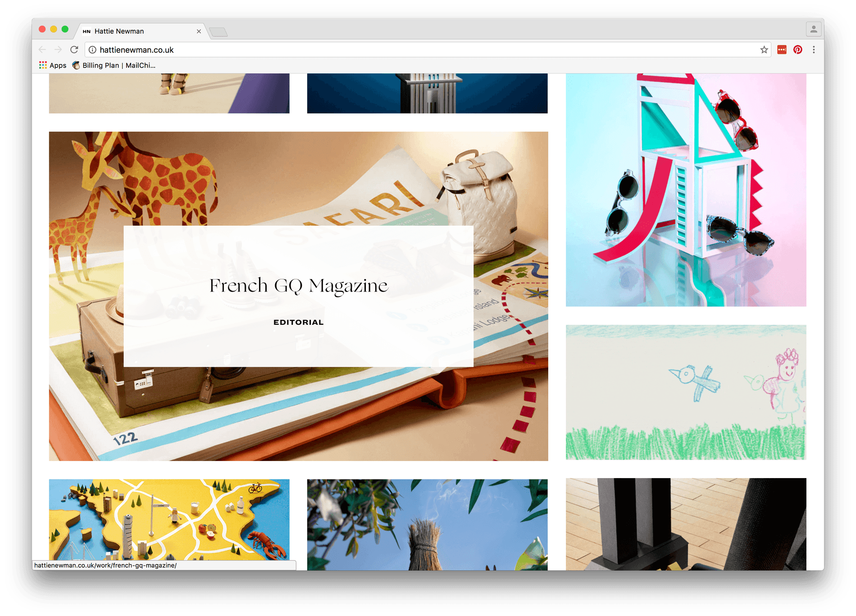Viewport: 856px width, 616px height.
Task: Bookmark this page with the star icon
Action: click(764, 50)
